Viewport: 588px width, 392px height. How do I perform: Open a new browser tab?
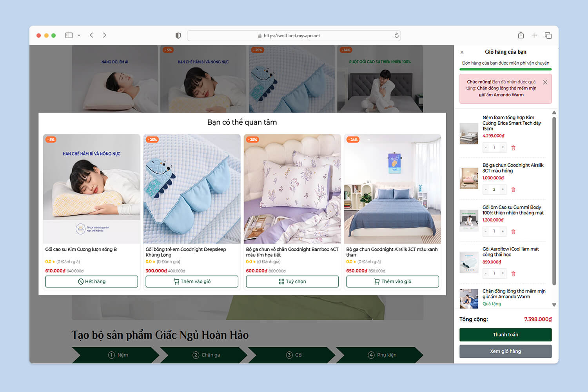534,35
